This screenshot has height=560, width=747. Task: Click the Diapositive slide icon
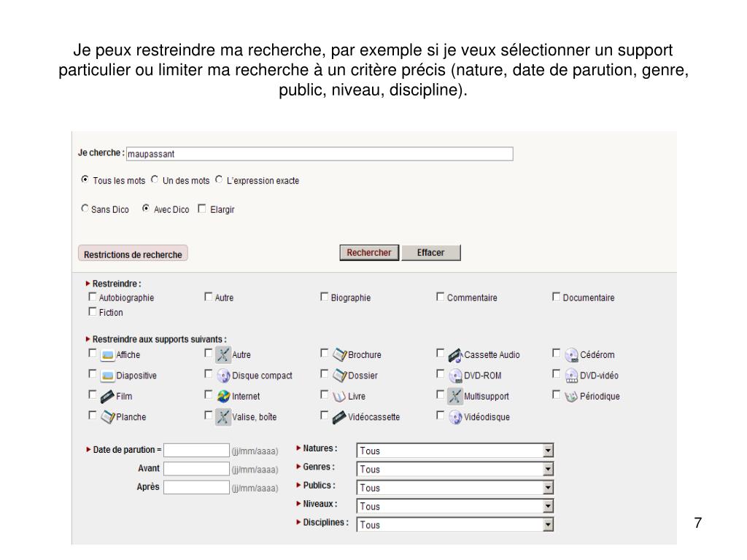click(108, 376)
